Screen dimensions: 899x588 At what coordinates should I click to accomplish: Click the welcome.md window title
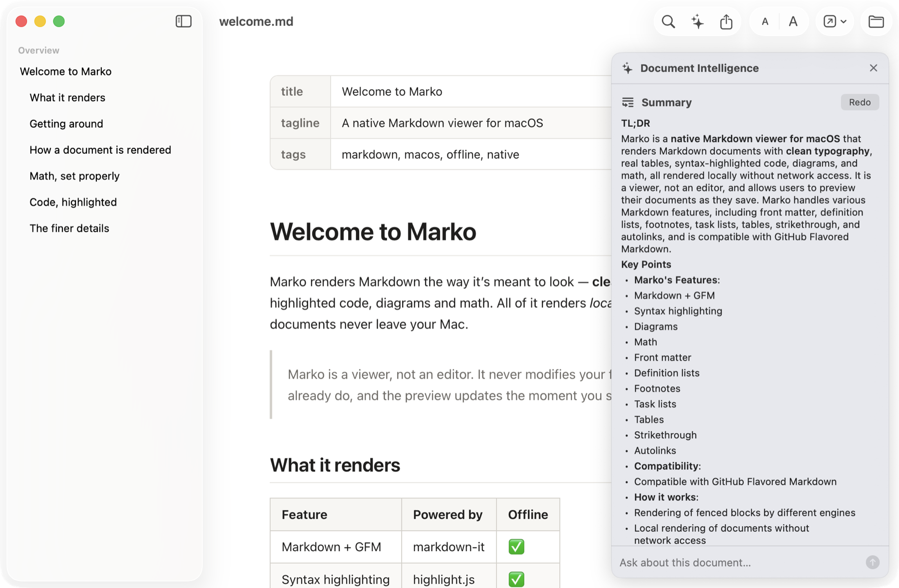pyautogui.click(x=256, y=21)
